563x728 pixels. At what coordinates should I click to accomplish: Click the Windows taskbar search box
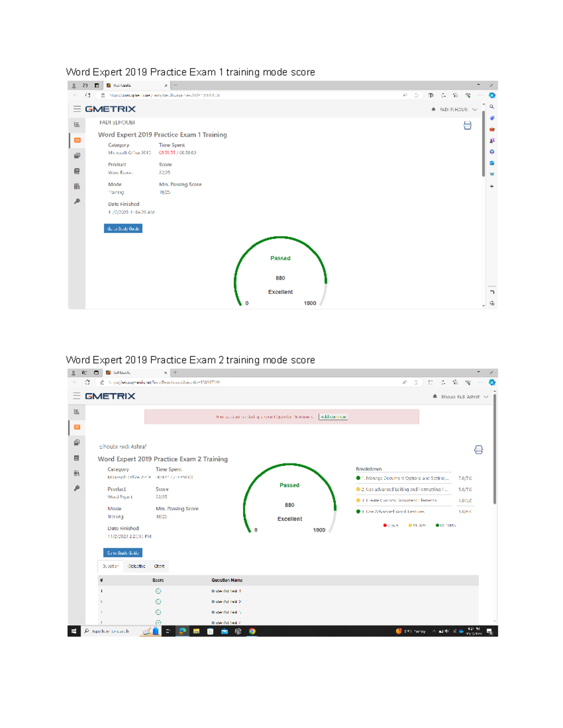[110, 631]
